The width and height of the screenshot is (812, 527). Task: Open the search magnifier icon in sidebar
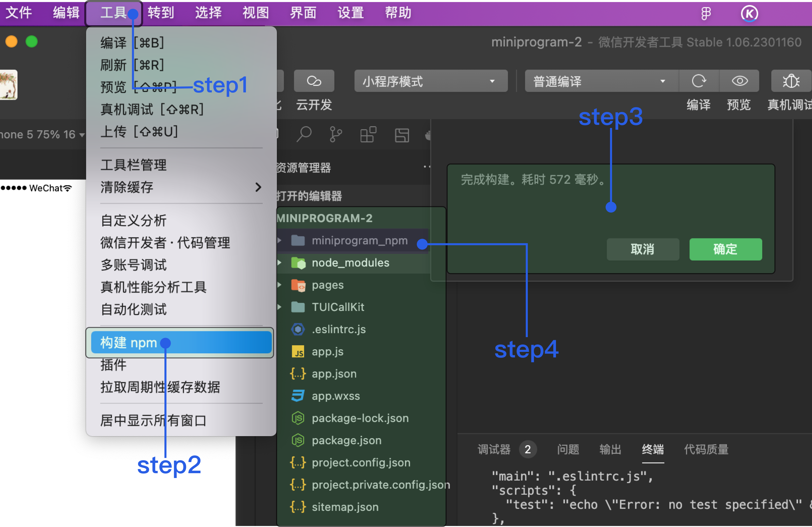[x=304, y=134]
